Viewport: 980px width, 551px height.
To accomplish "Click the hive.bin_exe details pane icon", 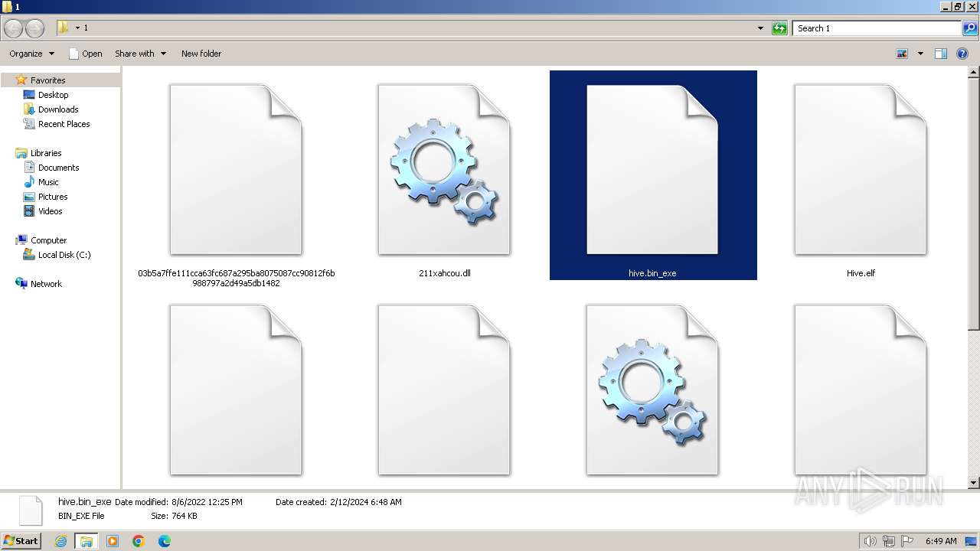I will coord(31,510).
